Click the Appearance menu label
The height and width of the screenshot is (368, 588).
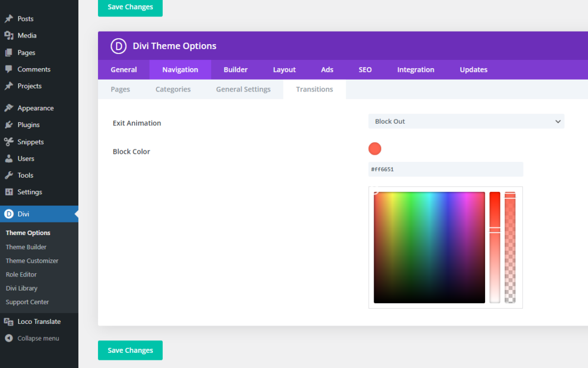[x=35, y=108]
